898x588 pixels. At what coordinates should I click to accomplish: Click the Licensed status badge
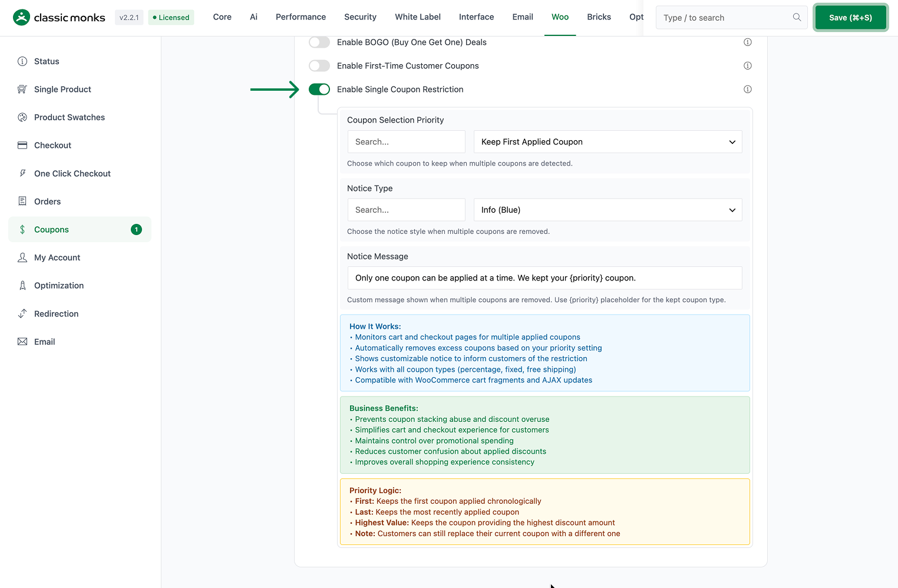(x=171, y=18)
